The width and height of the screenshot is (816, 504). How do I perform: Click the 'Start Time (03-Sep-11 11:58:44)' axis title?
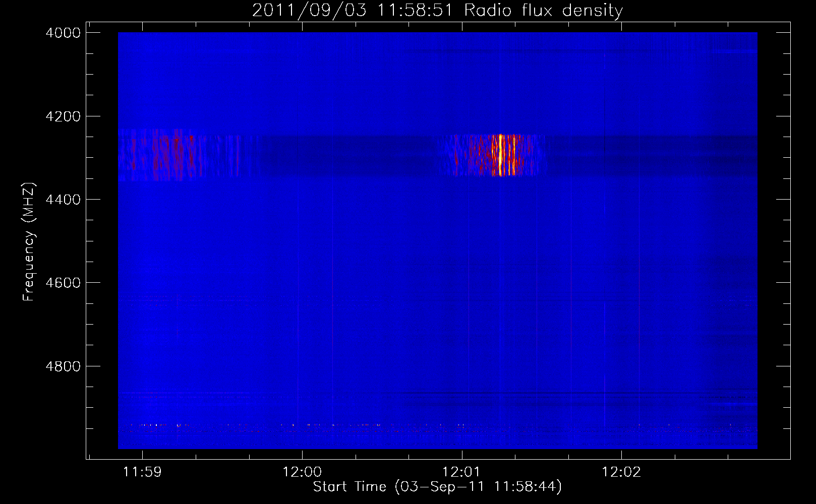[x=437, y=487]
